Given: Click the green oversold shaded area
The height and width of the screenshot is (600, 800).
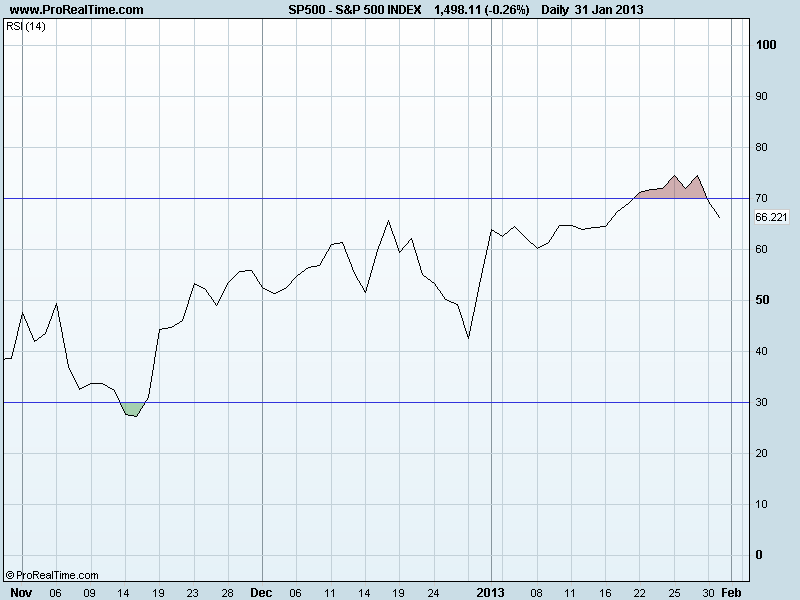Looking at the screenshot, I should (133, 409).
